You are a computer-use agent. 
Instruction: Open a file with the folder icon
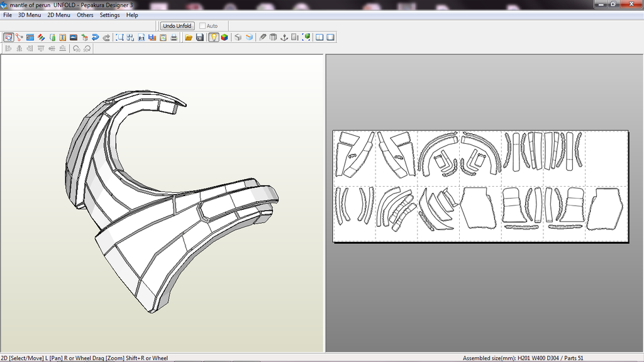tap(189, 38)
